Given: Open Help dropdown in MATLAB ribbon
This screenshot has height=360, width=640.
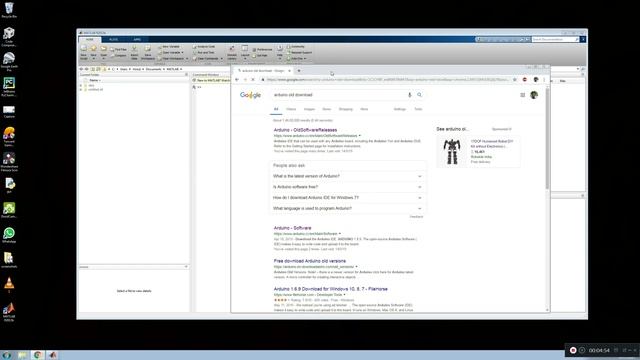Looking at the screenshot, I should 280,52.
